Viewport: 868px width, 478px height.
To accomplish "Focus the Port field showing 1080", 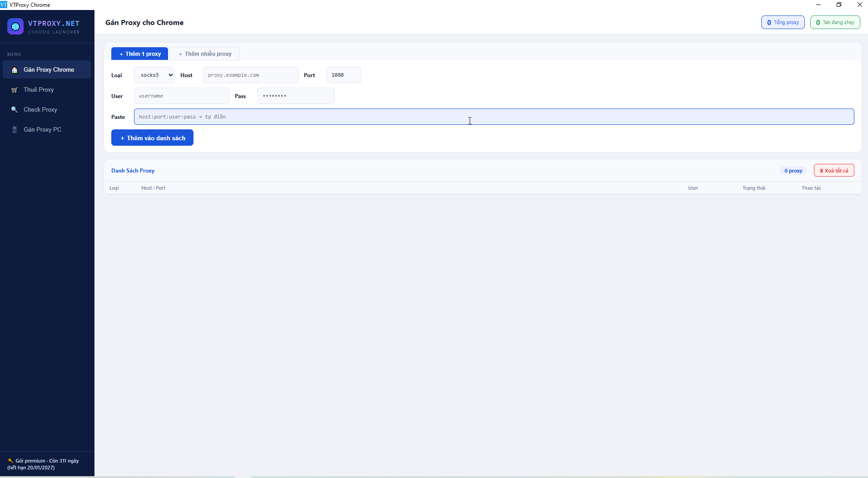I will coord(343,74).
